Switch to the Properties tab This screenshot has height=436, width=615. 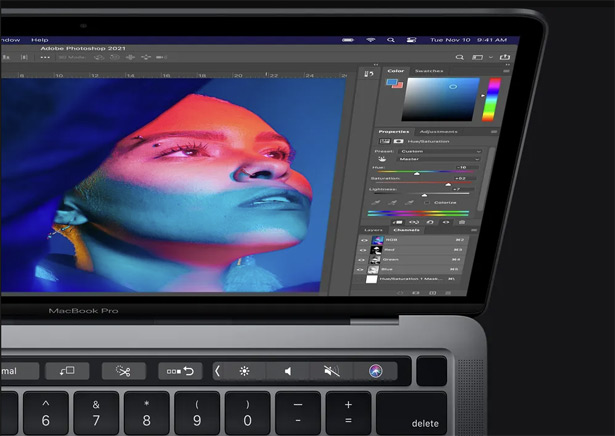coord(393,132)
